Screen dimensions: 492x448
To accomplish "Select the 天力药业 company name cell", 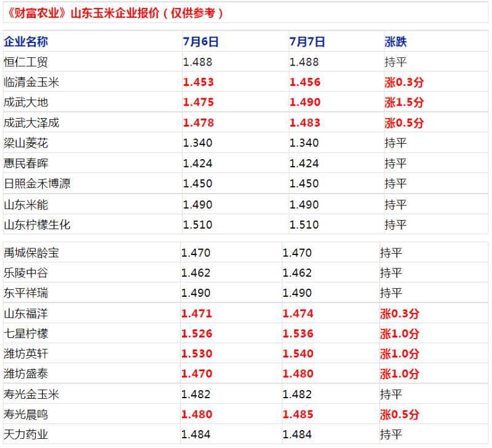I will (x=26, y=434).
